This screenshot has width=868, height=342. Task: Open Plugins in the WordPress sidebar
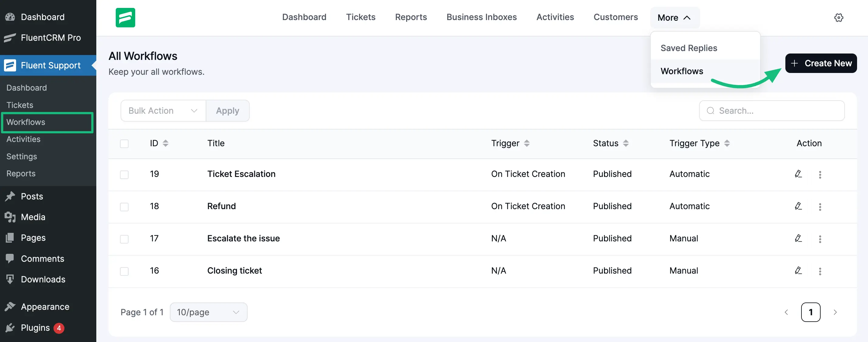coord(35,327)
